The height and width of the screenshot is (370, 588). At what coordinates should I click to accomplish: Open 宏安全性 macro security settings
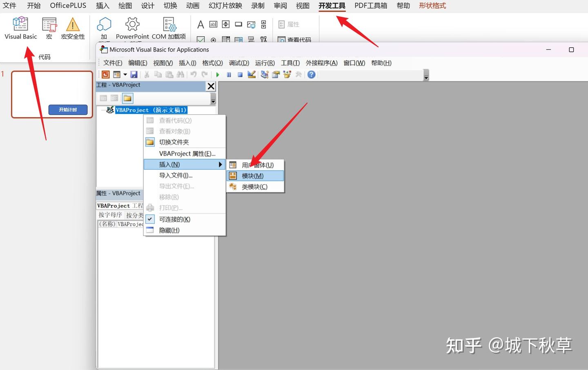click(73, 28)
